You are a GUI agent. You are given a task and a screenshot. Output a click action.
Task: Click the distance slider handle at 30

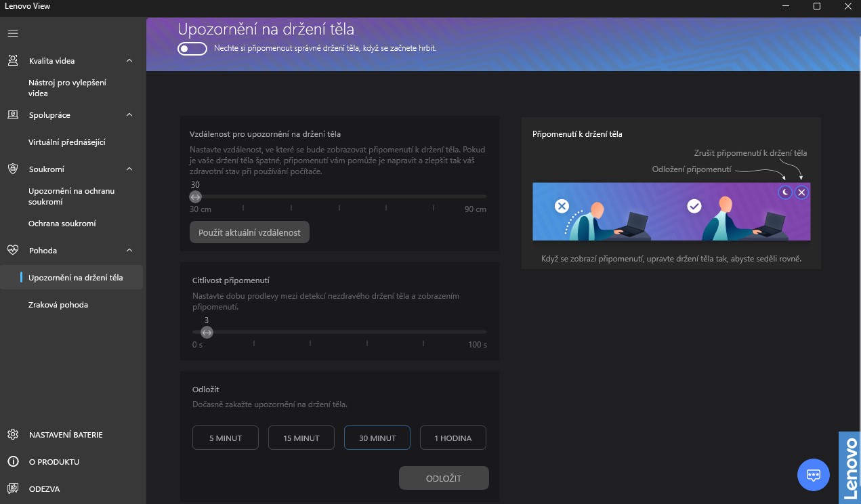[x=195, y=197]
